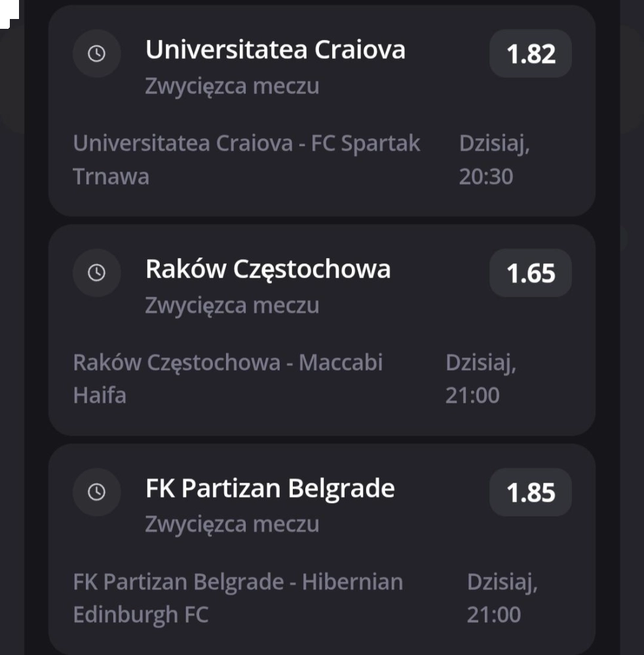The height and width of the screenshot is (655, 644).
Task: Click the clock icon beside Raków Częstochowa
Action: [x=96, y=272]
